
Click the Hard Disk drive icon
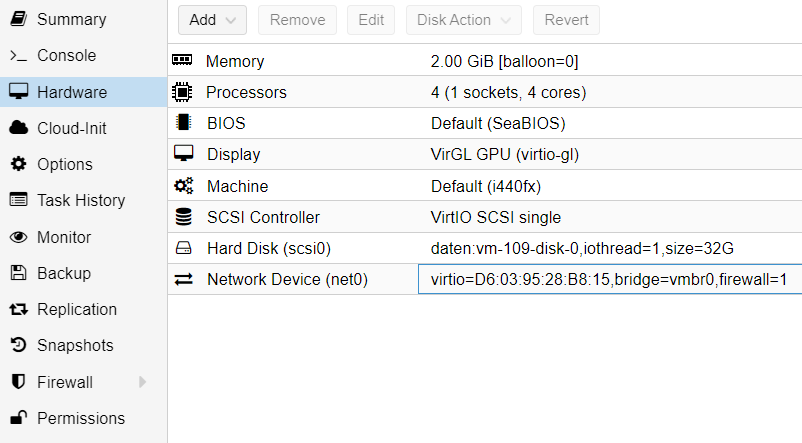tap(182, 248)
